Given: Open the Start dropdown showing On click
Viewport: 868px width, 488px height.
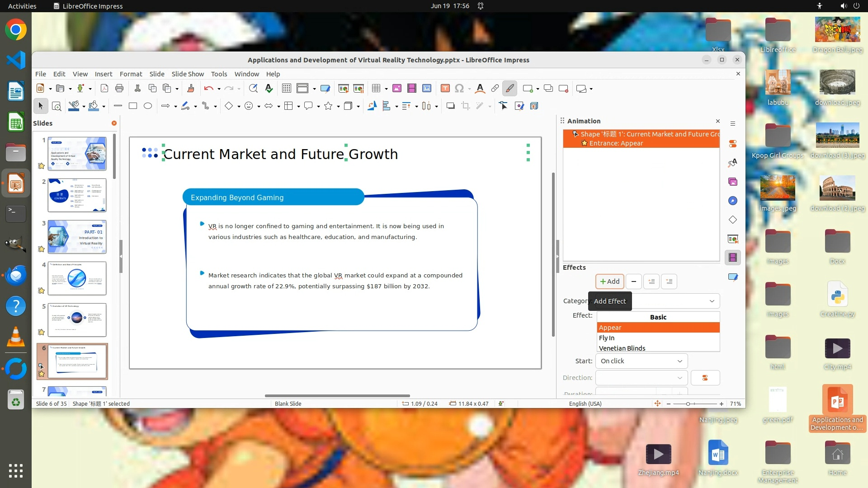Looking at the screenshot, I should coord(641,361).
